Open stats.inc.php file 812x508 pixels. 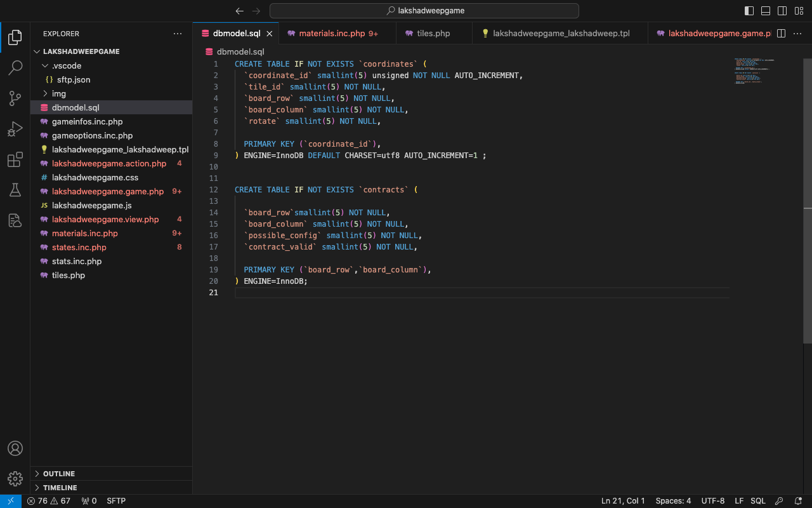[x=111, y=261]
